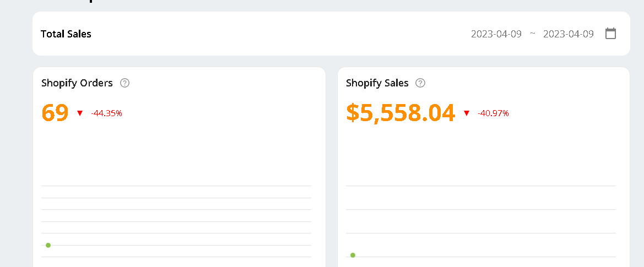Select the start date 2023-04-09 field
The width and height of the screenshot is (644, 267).
(496, 34)
